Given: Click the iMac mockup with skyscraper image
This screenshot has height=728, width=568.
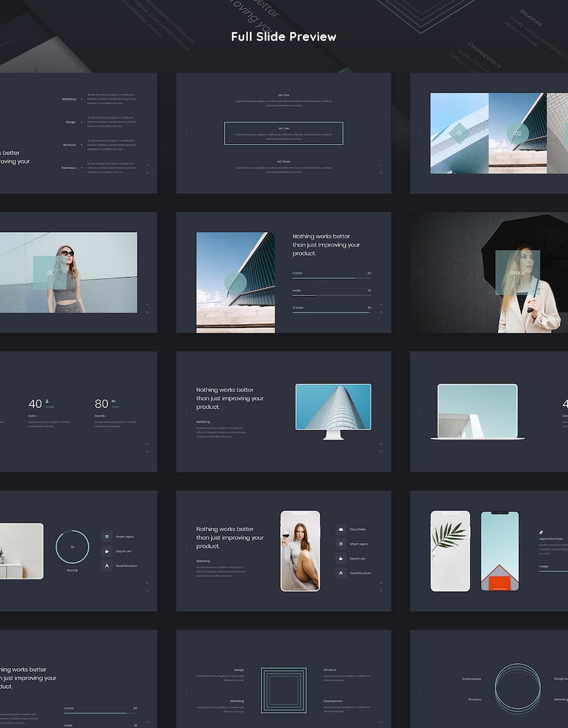Looking at the screenshot, I should pyautogui.click(x=333, y=411).
